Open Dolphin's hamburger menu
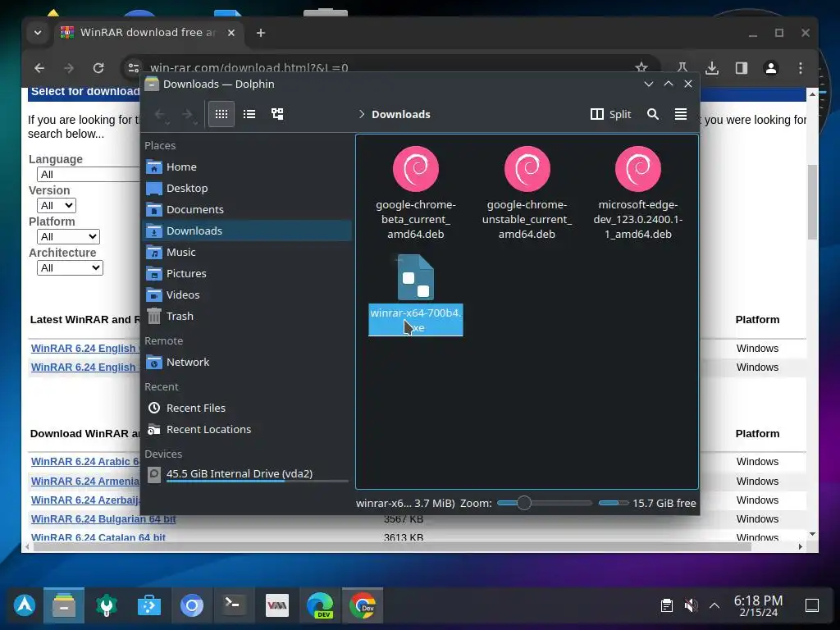This screenshot has width=840, height=630. tap(680, 114)
